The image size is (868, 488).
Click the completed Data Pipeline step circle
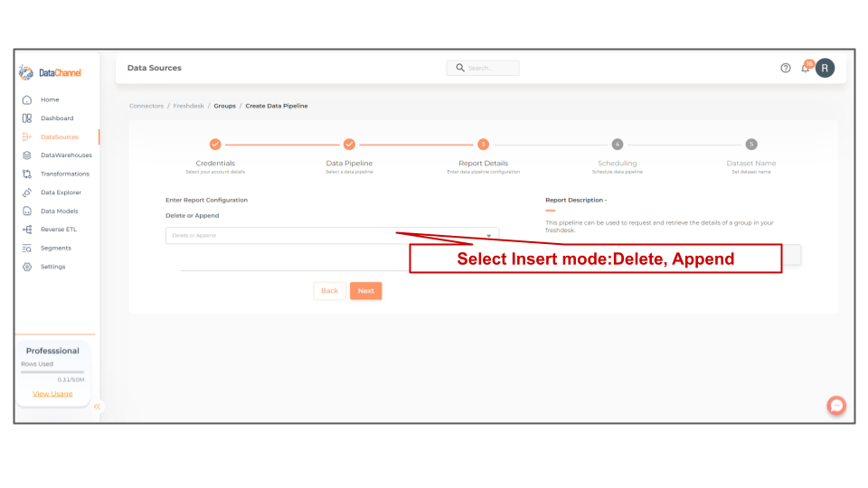coord(349,145)
